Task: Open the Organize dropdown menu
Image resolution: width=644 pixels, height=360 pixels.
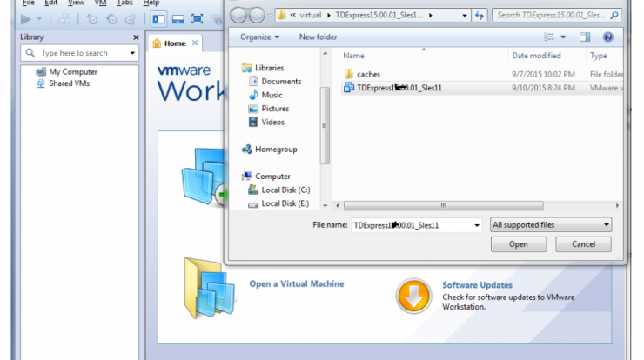Action: (x=259, y=37)
